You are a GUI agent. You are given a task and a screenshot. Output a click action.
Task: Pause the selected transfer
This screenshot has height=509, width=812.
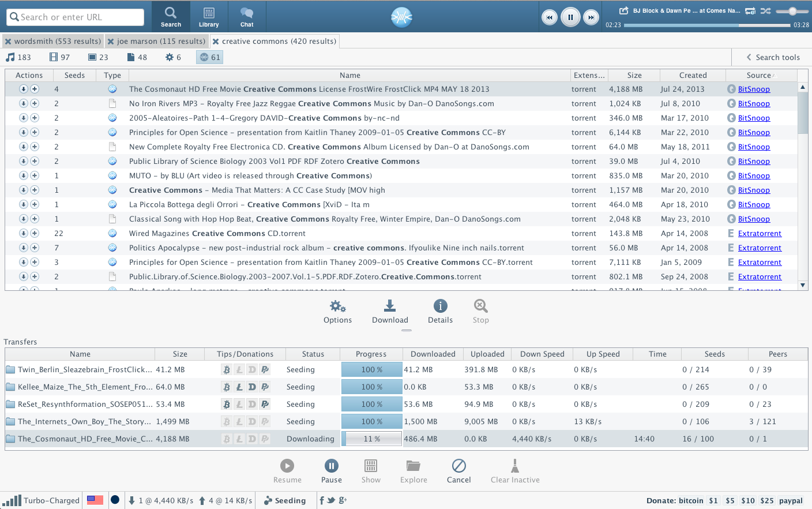pyautogui.click(x=331, y=471)
